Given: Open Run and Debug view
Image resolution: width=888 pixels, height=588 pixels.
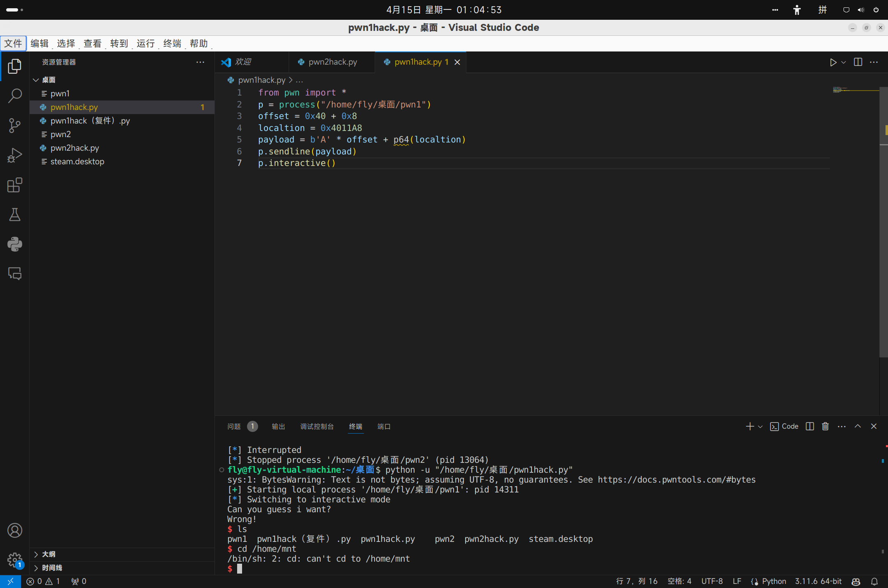Looking at the screenshot, I should 15,155.
